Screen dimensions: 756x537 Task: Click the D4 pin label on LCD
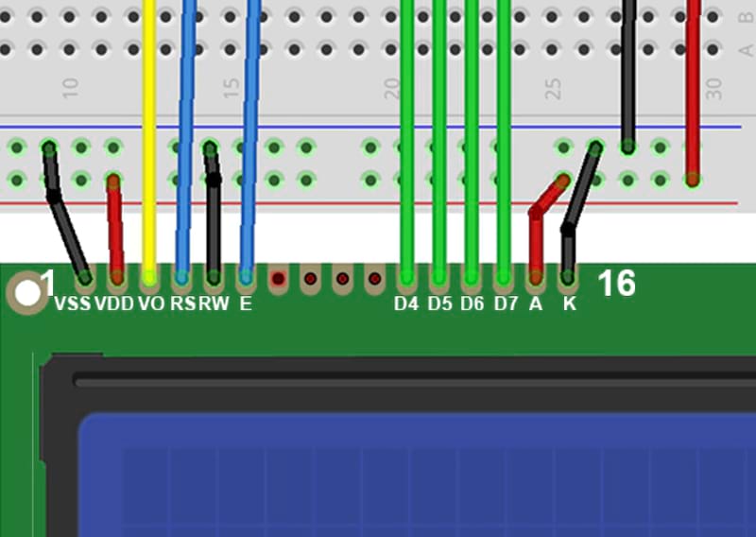tap(406, 303)
